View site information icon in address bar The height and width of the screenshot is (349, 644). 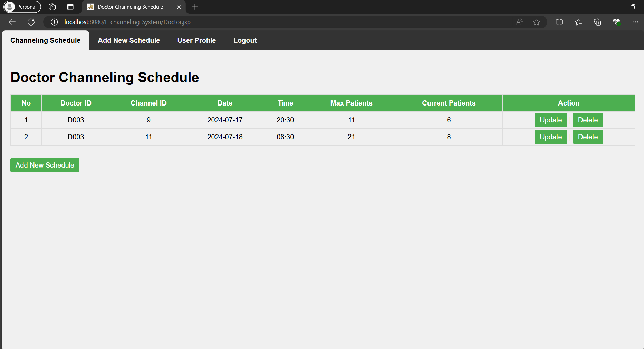pos(54,22)
